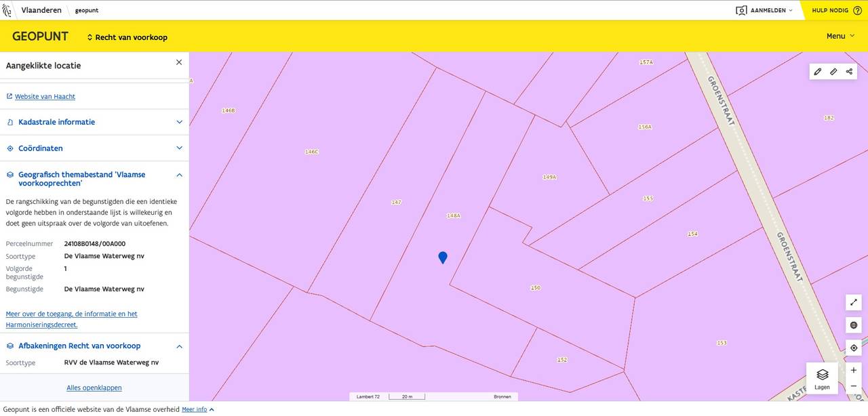Click the Alles openklappen link
The height and width of the screenshot is (416, 868).
pos(94,388)
